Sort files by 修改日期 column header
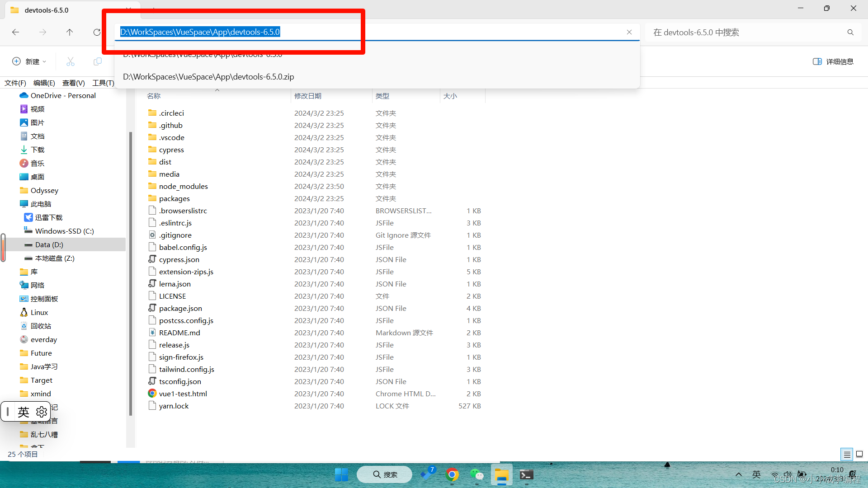 coord(308,96)
